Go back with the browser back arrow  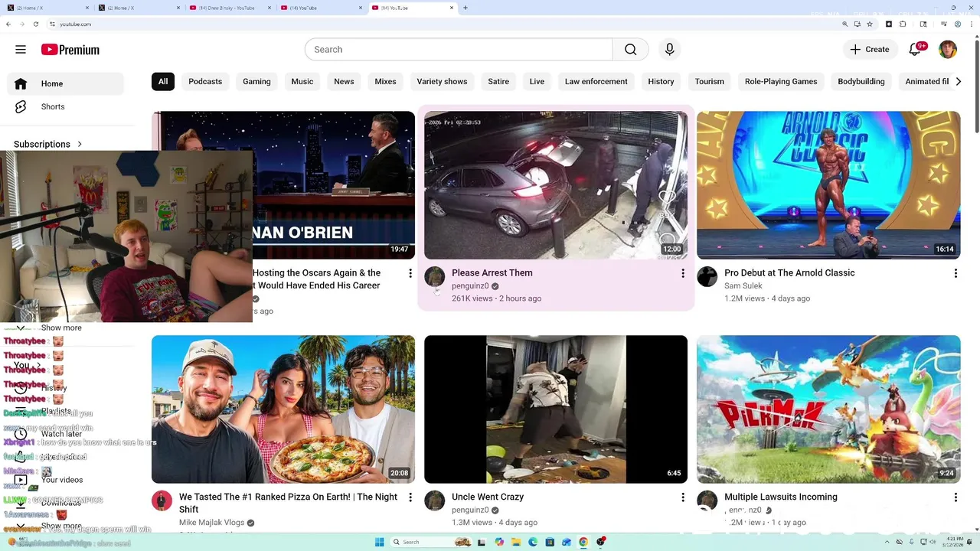pos(8,24)
